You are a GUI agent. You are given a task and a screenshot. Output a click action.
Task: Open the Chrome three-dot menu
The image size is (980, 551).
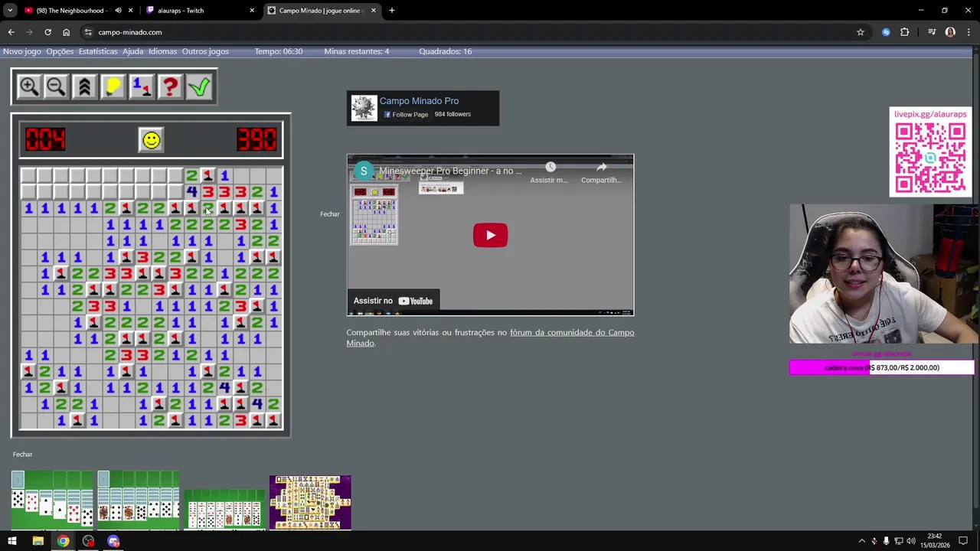coord(969,32)
